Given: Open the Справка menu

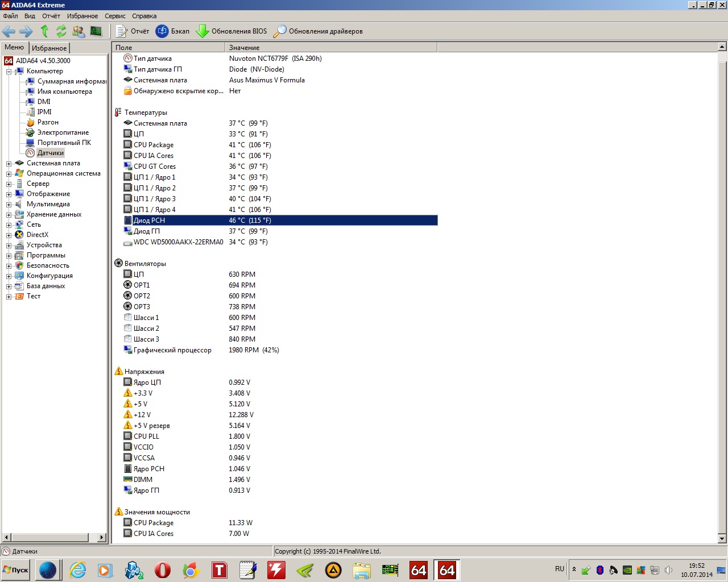Looking at the screenshot, I should pos(144,16).
